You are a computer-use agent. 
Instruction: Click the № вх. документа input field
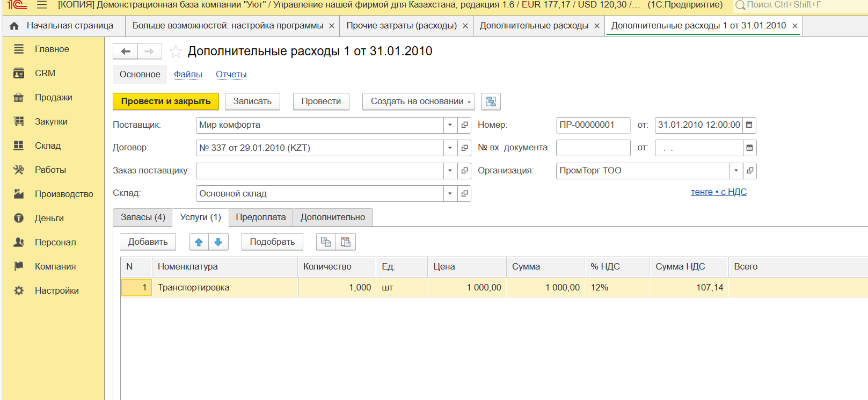593,148
